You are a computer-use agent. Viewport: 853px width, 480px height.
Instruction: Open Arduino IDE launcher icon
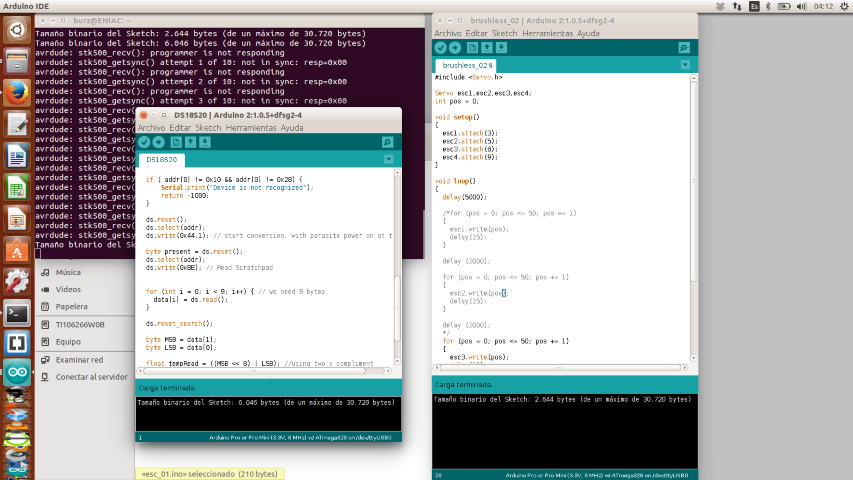coord(17,372)
